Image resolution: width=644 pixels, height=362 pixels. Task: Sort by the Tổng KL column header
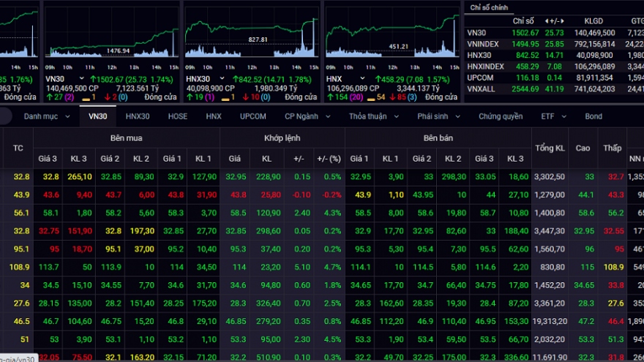(550, 148)
